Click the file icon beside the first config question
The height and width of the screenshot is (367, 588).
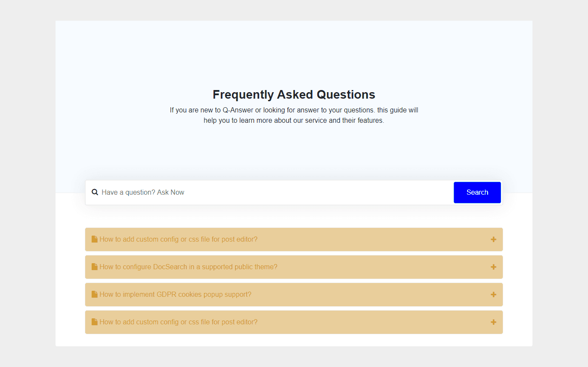(x=94, y=239)
